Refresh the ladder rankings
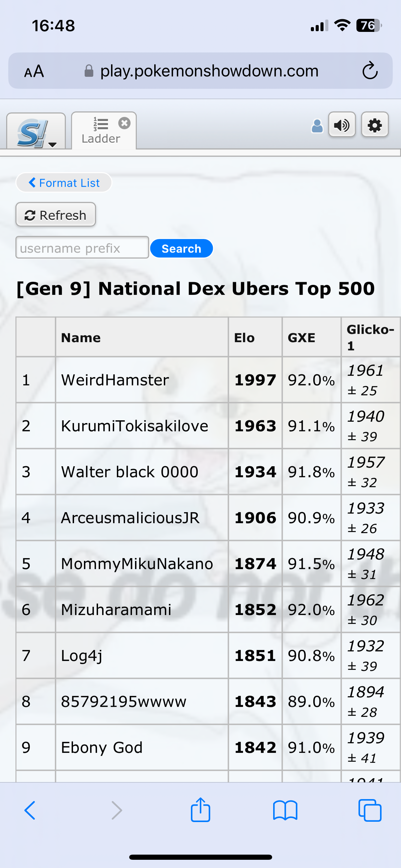The image size is (401, 868). [x=56, y=215]
